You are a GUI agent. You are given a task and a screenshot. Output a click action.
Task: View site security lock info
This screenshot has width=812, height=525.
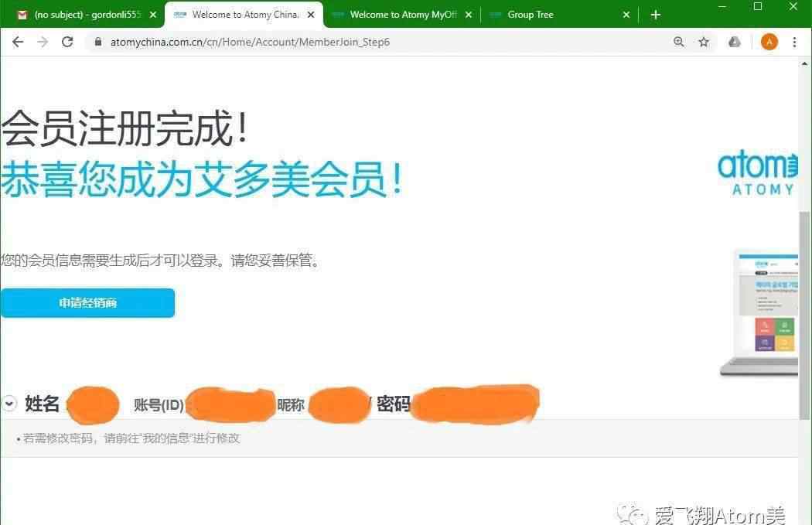(x=98, y=42)
